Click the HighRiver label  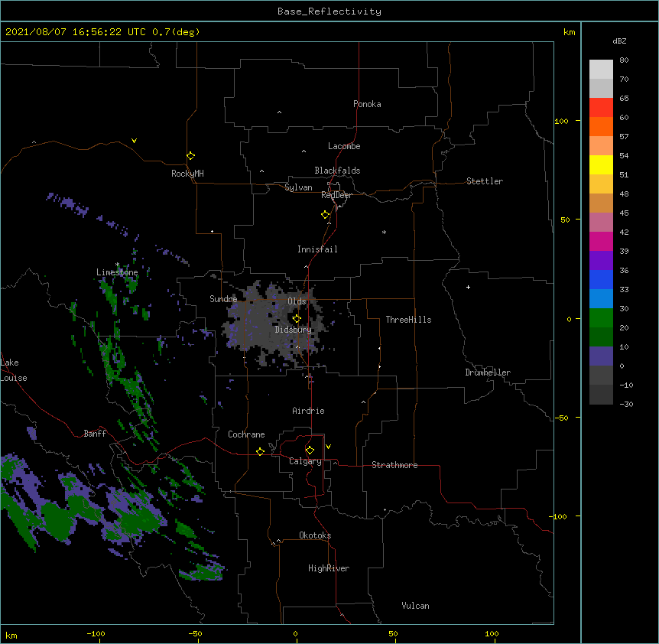(329, 568)
